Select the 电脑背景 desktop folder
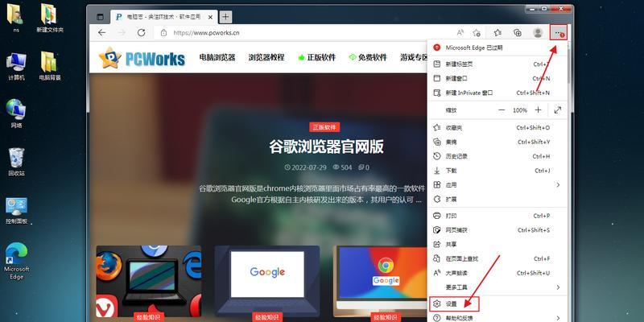 pyautogui.click(x=50, y=66)
